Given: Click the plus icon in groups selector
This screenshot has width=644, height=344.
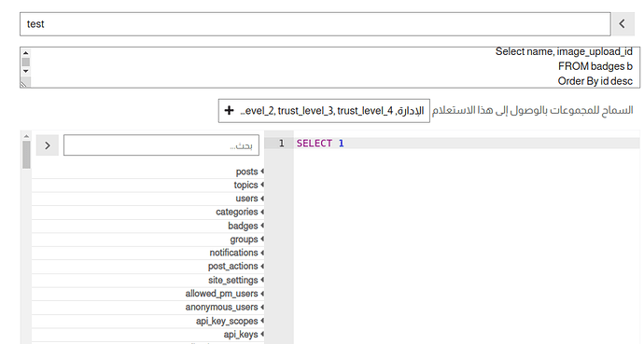Looking at the screenshot, I should (x=230, y=110).
